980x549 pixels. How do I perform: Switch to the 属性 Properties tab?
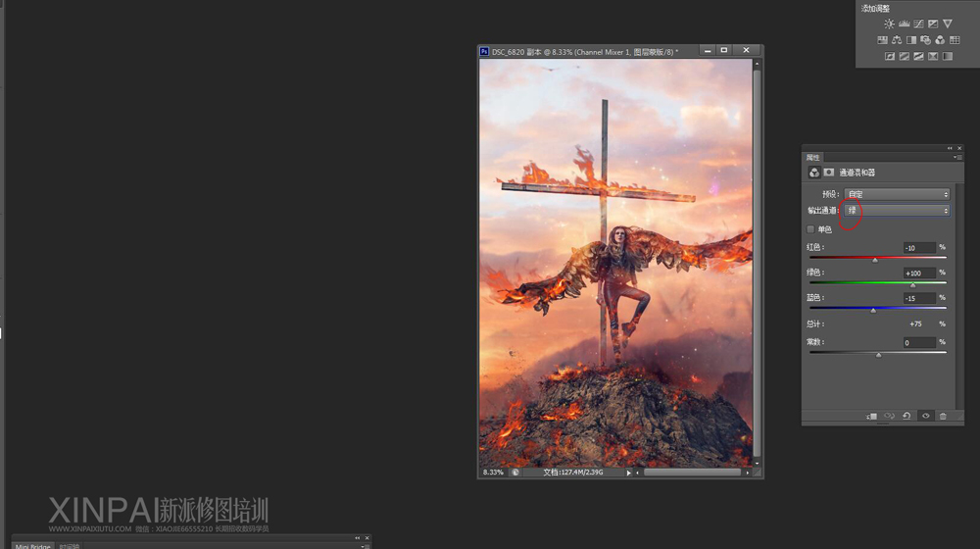click(812, 158)
